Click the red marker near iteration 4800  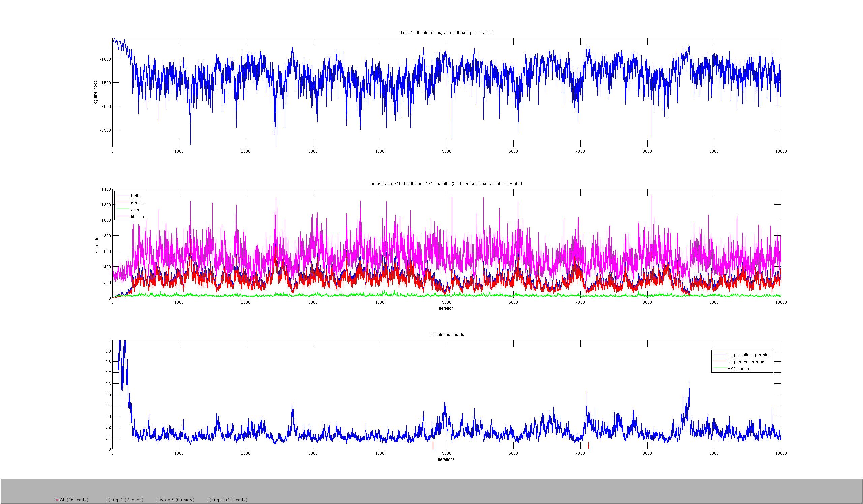pyautogui.click(x=433, y=445)
